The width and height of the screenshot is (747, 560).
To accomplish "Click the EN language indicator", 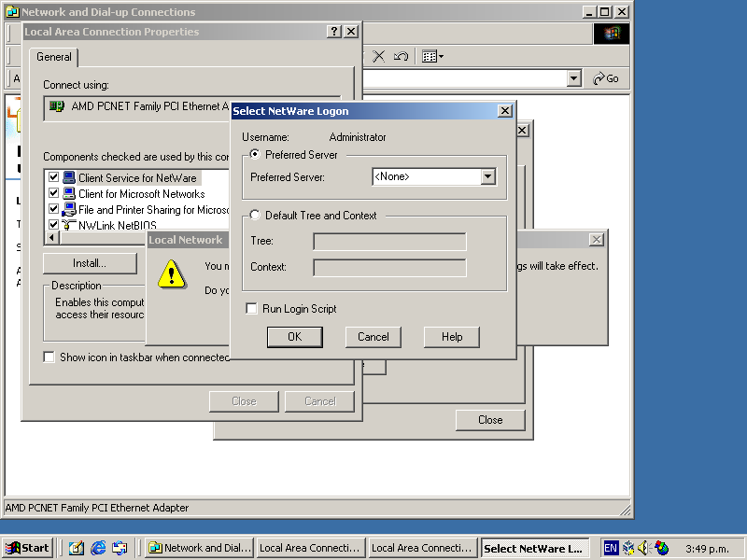I will point(611,548).
